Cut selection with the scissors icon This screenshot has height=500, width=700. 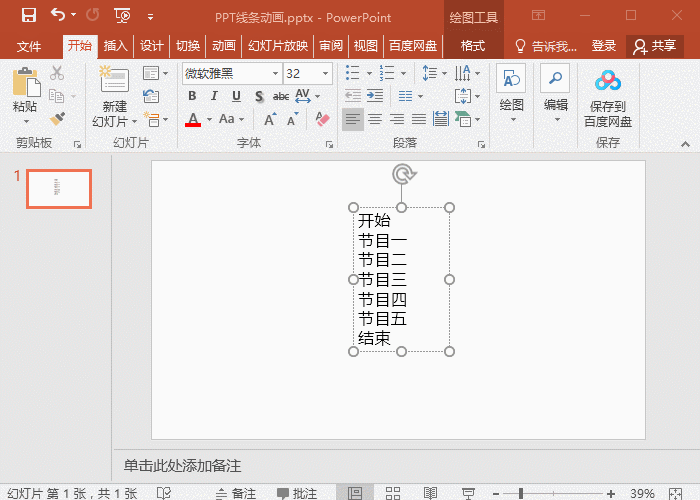57,73
